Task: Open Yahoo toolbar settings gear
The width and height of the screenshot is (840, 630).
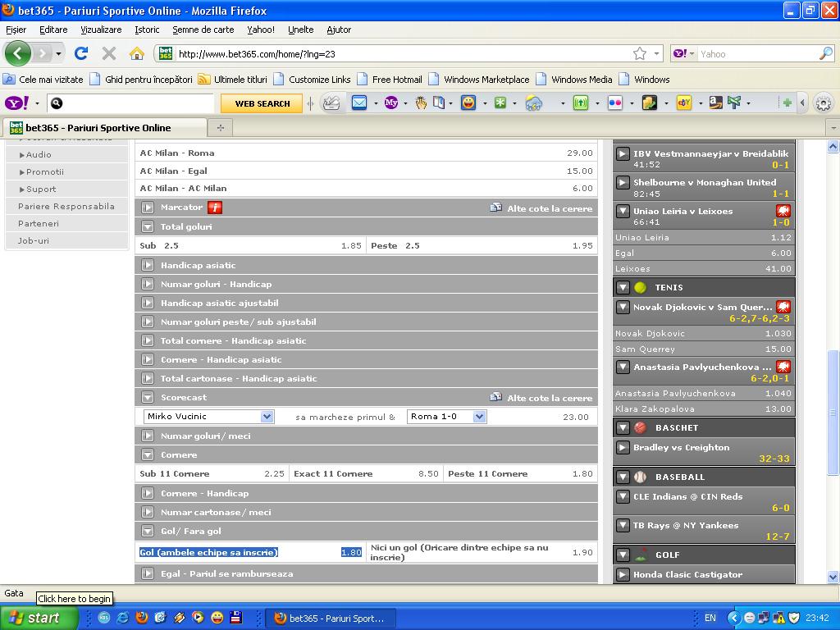Action: point(824,103)
